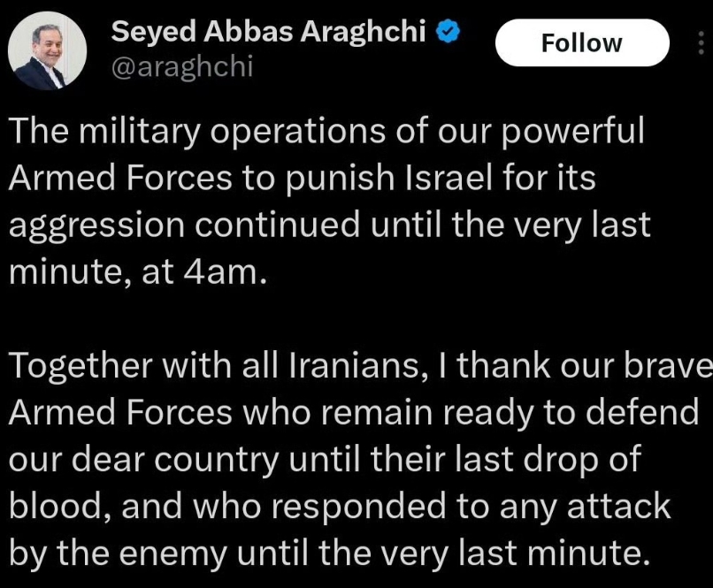
Task: Click the word "blood" in the post
Action: (55, 507)
